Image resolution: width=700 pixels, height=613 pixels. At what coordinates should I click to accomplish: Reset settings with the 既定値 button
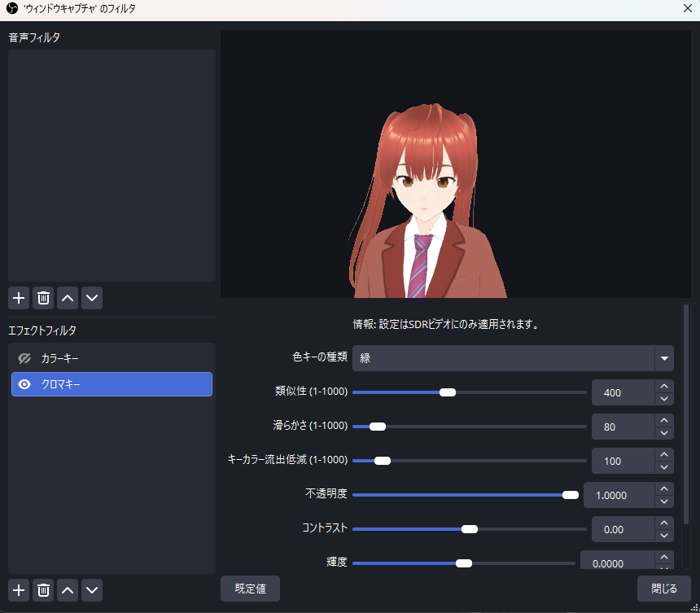250,589
